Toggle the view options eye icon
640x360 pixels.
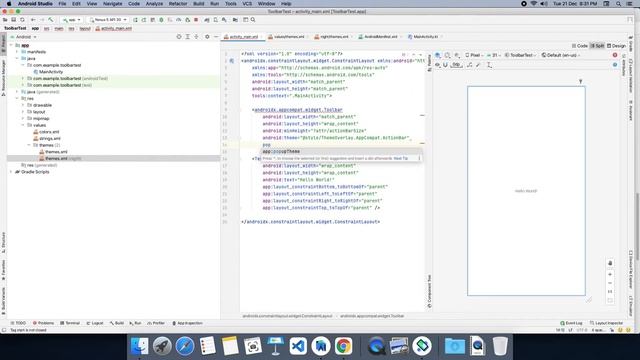pos(438,65)
